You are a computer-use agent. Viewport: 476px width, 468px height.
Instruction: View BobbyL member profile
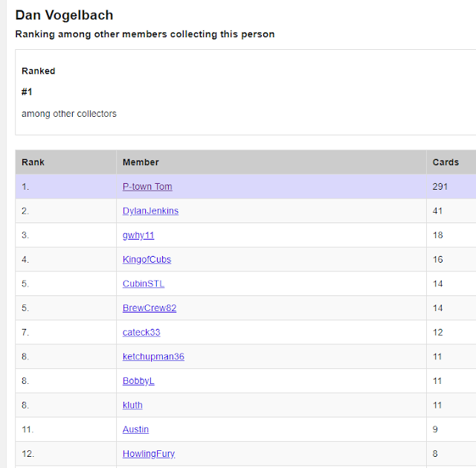pos(138,381)
